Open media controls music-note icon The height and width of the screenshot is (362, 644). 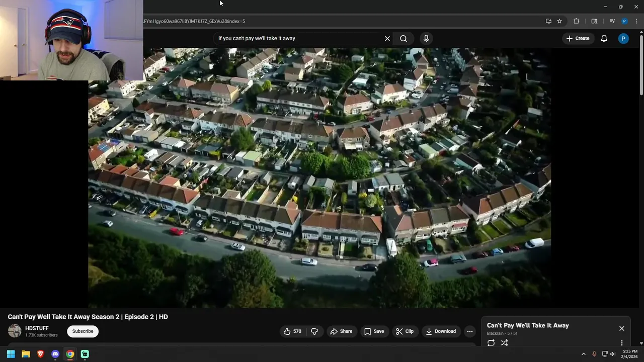click(x=612, y=21)
